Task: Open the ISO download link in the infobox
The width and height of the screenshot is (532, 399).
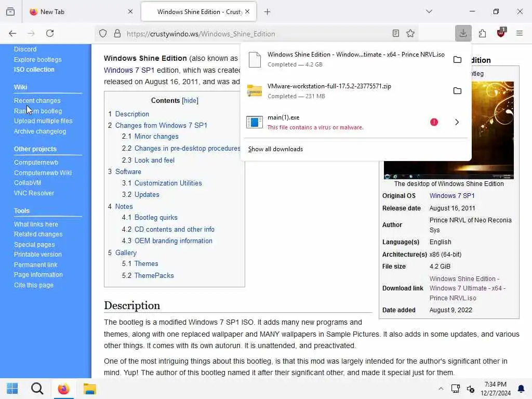Action: coord(468,288)
